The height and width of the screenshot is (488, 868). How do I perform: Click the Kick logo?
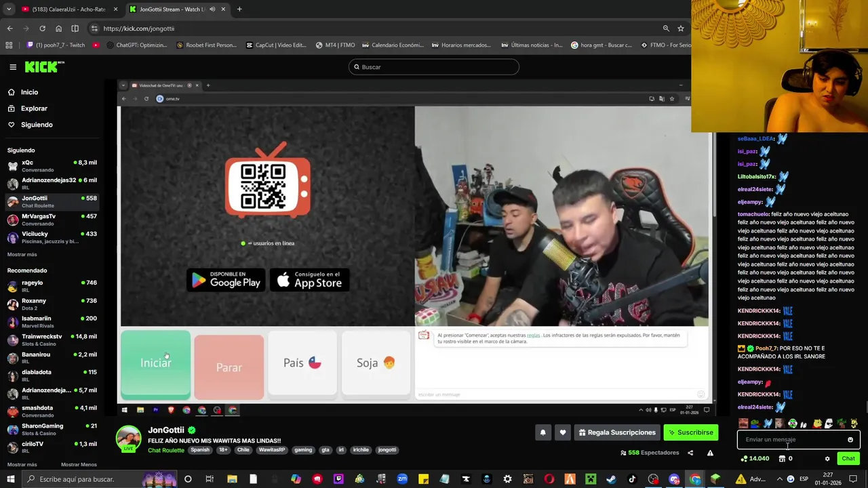tap(44, 66)
